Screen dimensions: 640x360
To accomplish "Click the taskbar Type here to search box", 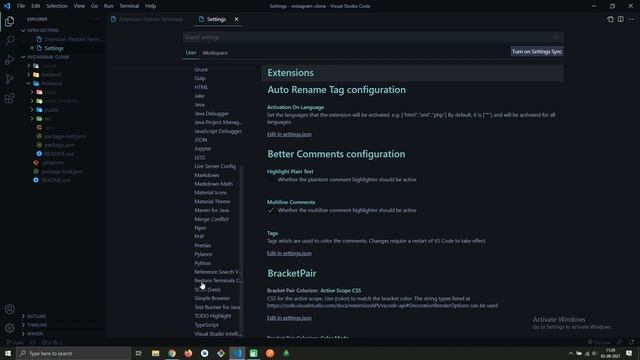I will pyautogui.click(x=73, y=353).
